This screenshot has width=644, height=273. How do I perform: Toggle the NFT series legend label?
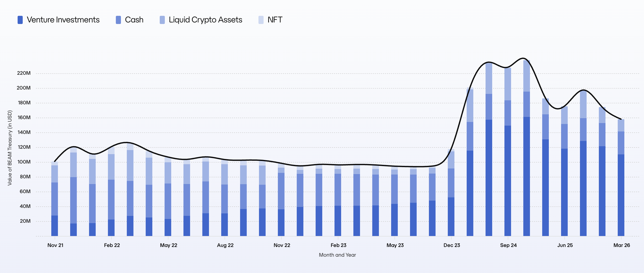pos(275,20)
